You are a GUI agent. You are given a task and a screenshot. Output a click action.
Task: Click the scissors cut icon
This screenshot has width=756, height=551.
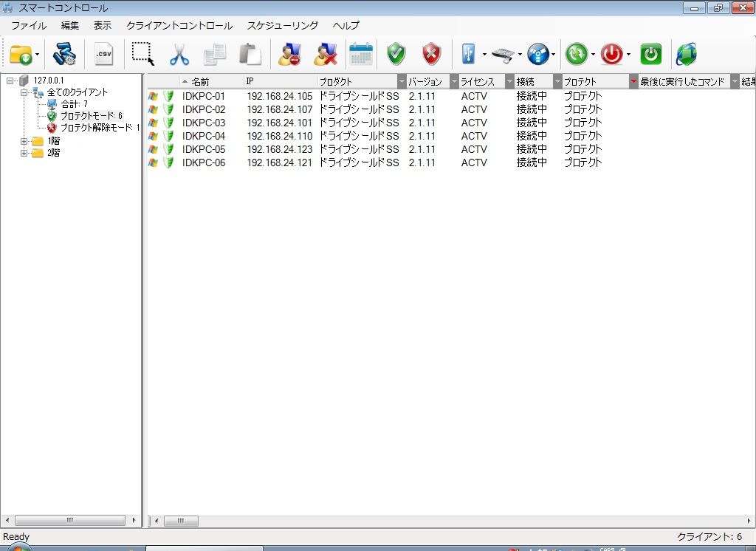[x=179, y=54]
